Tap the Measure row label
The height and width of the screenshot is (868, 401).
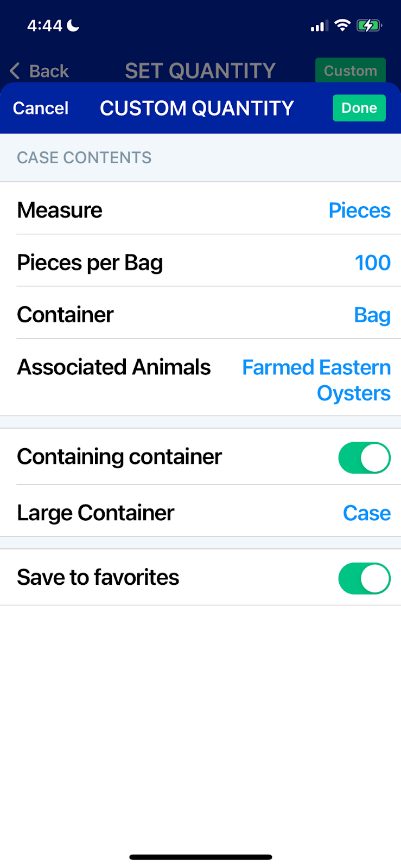click(60, 210)
